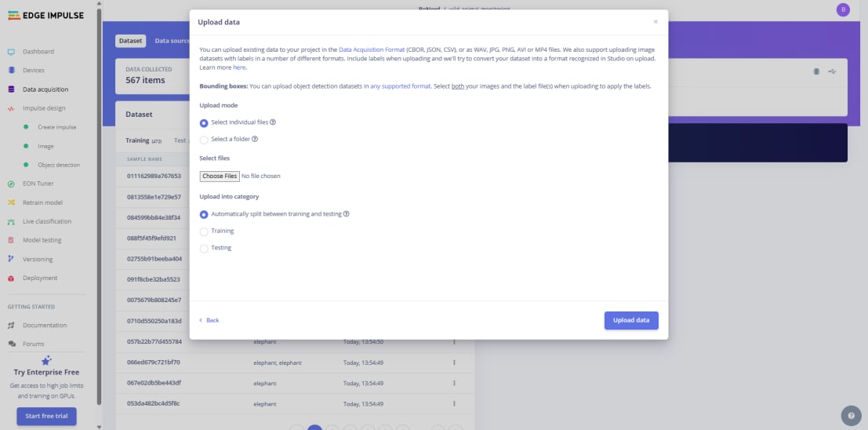This screenshot has height=430, width=868.
Task: Select Automatically split between training and testing
Action: point(204,214)
